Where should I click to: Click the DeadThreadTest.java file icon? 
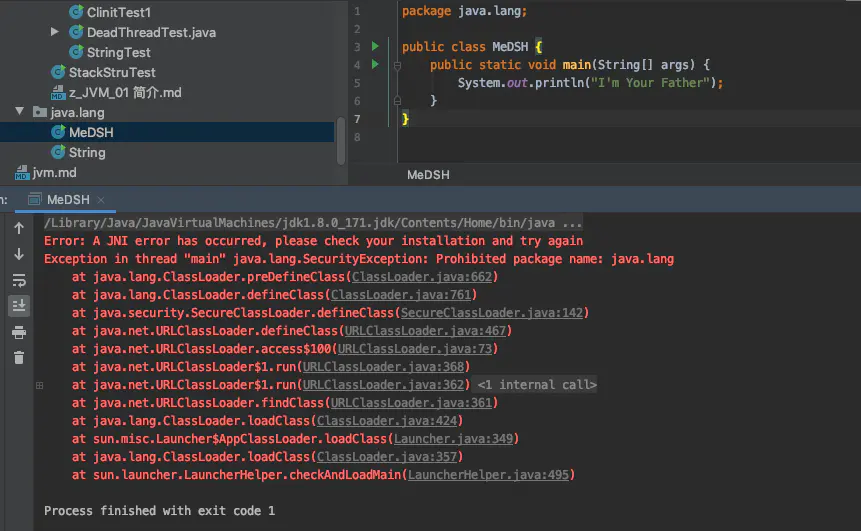[76, 32]
